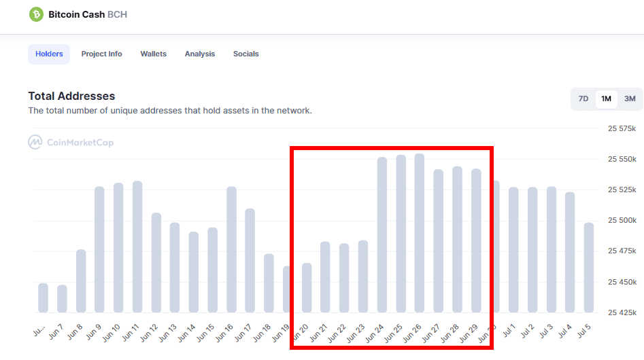
Task: Click the 25 575k axis label
Action: tap(622, 129)
